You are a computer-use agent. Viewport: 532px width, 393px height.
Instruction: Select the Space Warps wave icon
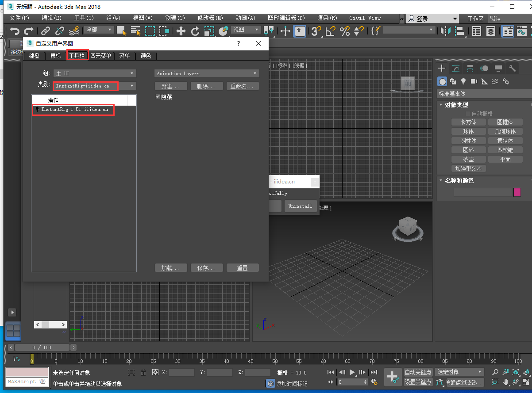pos(495,81)
